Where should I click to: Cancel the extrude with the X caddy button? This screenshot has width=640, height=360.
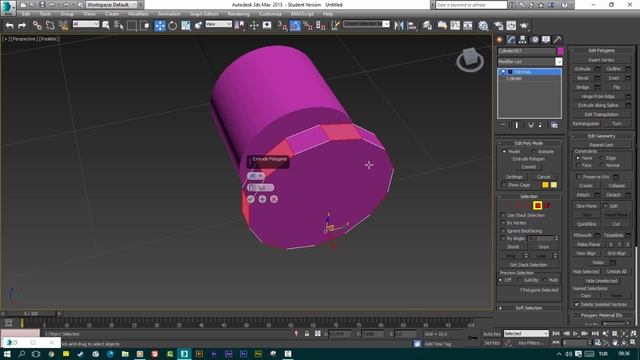274,199
